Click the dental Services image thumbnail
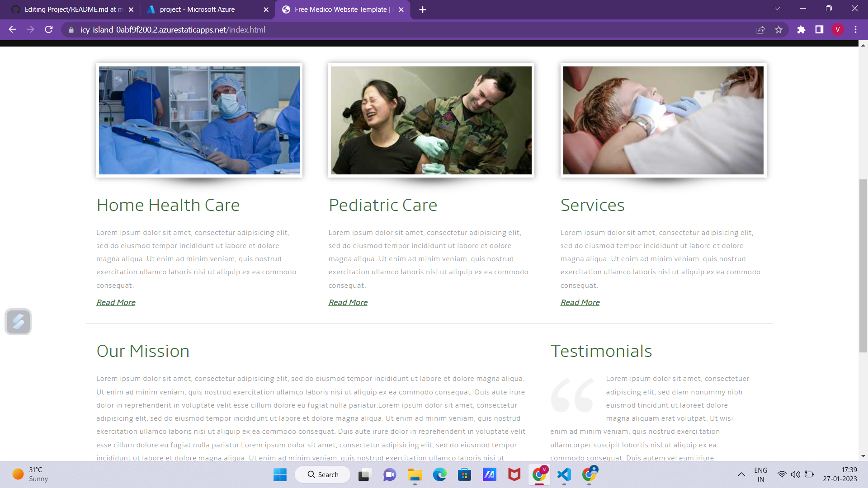 click(x=663, y=120)
